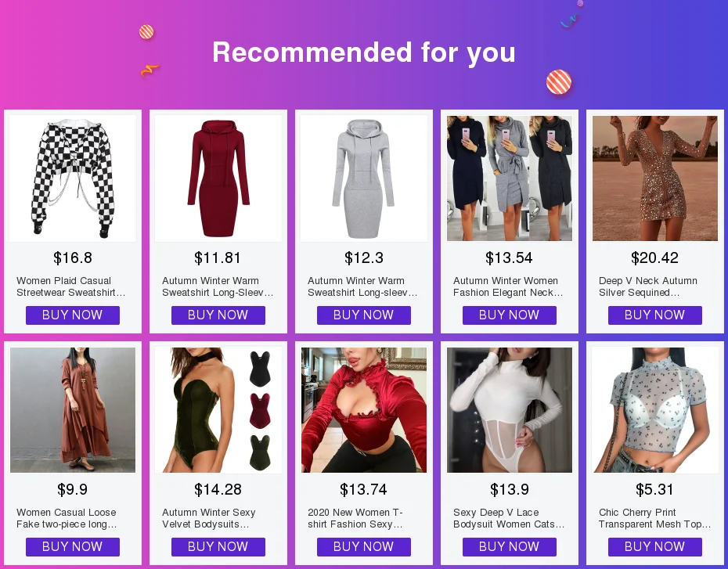Open the red hooded dress product image
Viewport: 728px width, 569px height.
(x=218, y=178)
